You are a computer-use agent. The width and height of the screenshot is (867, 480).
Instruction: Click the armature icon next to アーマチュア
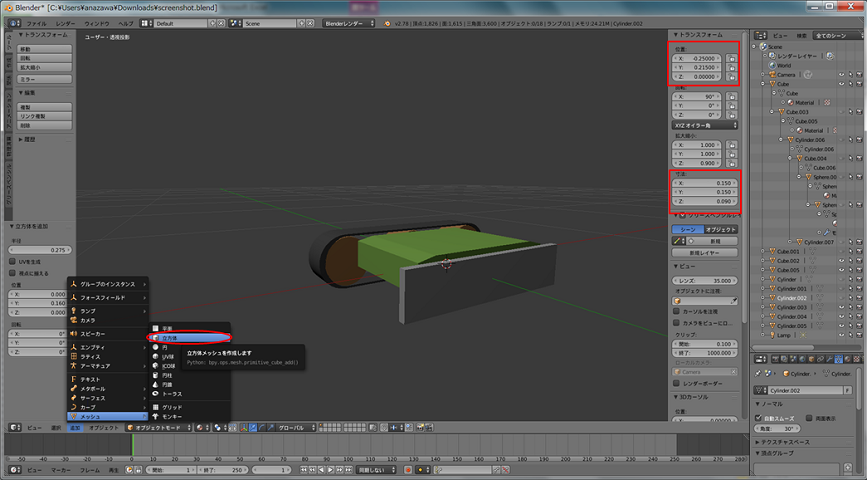[x=73, y=366]
